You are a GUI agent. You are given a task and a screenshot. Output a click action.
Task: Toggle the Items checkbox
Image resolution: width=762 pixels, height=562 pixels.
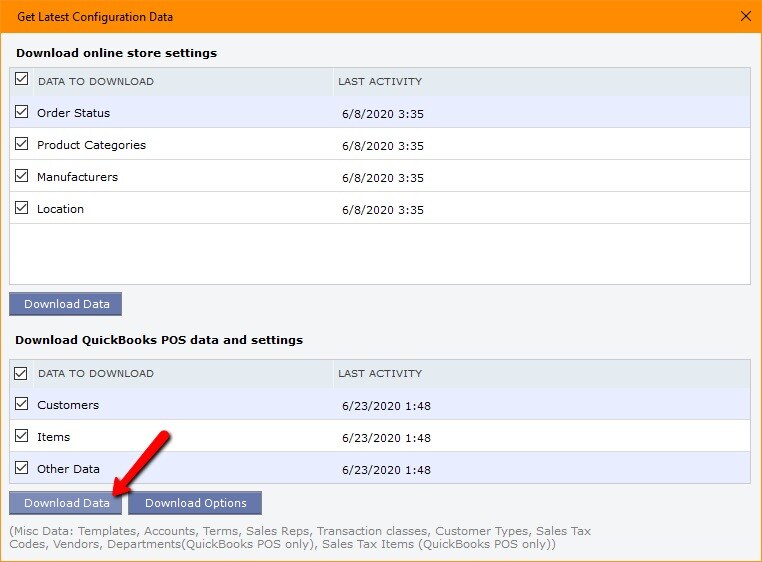pos(21,436)
